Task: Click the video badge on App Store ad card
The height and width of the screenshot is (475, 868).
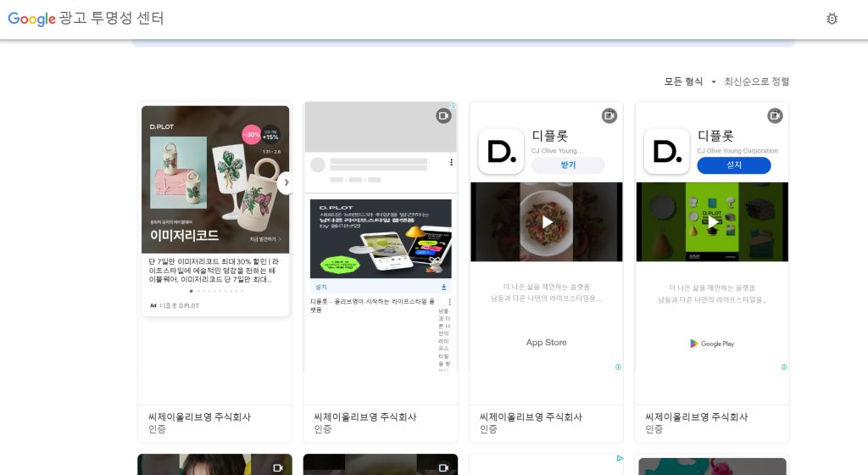Action: coord(609,115)
